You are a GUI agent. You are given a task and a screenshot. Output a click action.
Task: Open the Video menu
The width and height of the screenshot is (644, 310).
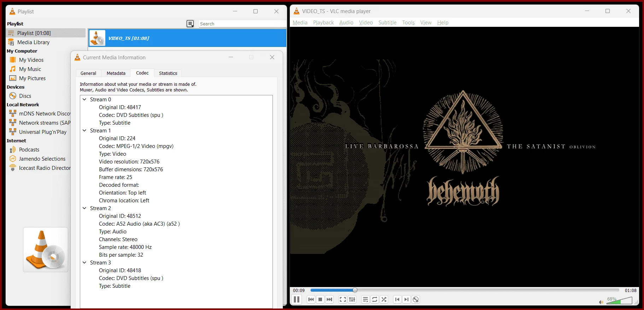click(x=366, y=23)
